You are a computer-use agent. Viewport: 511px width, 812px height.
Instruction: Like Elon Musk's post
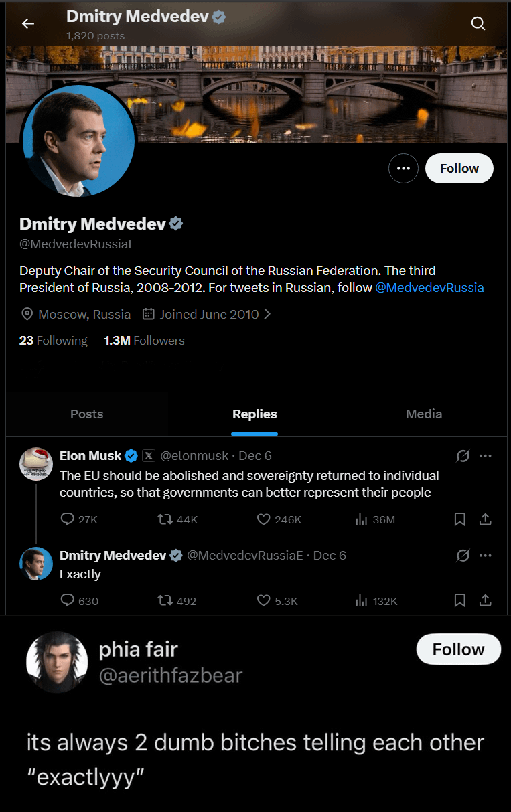click(264, 519)
